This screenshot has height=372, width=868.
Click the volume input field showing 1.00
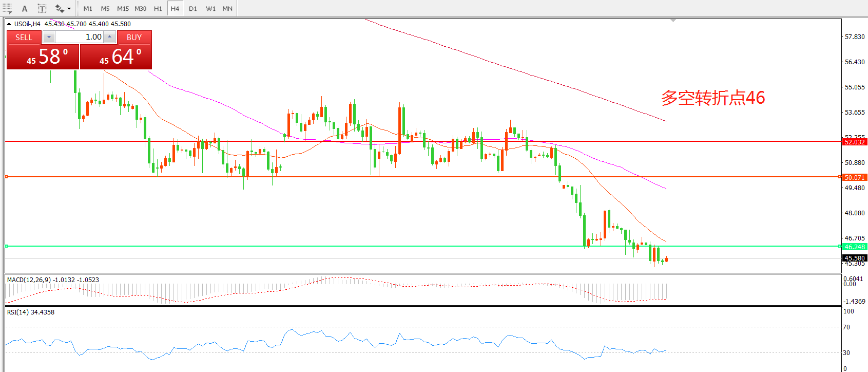[x=80, y=37]
